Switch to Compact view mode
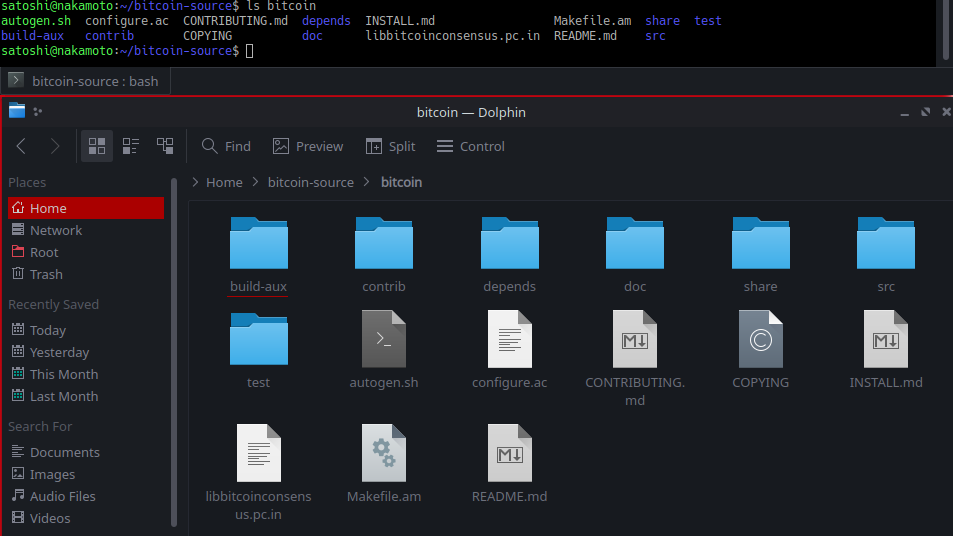Image resolution: width=953 pixels, height=536 pixels. (131, 146)
